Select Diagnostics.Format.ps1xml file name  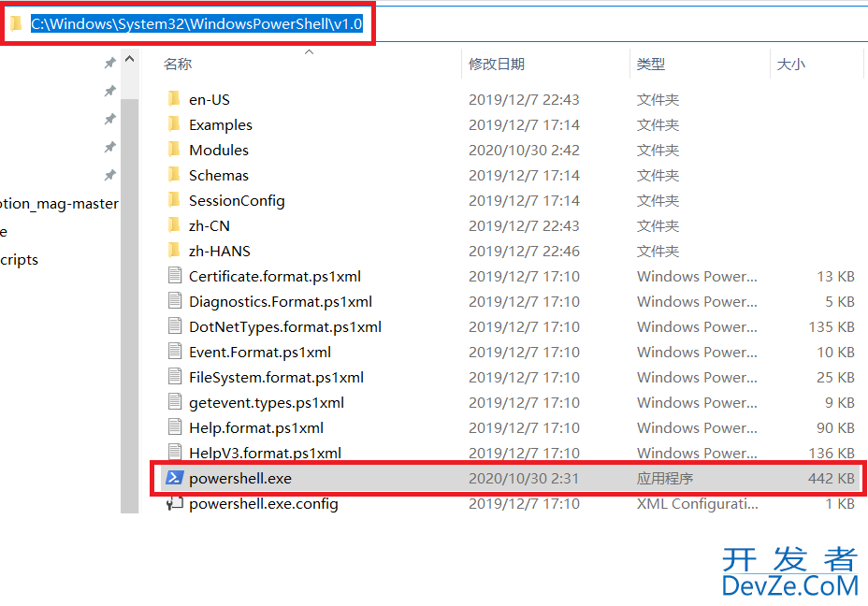[x=281, y=302]
